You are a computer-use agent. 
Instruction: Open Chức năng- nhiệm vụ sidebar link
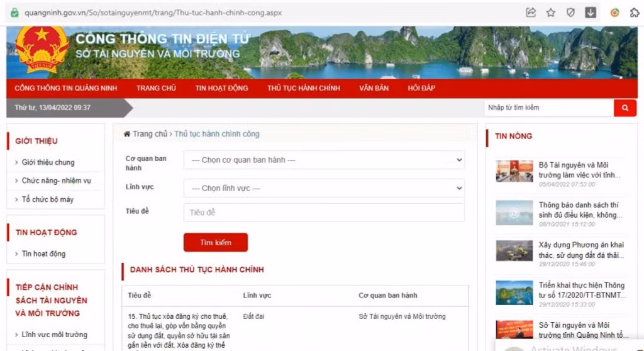coord(56,181)
